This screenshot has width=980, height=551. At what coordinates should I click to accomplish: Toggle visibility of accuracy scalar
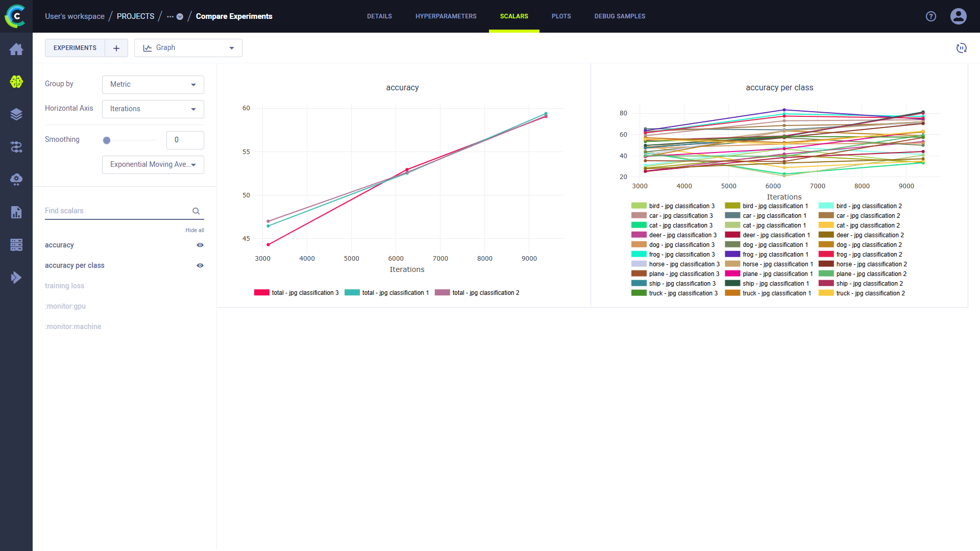201,245
